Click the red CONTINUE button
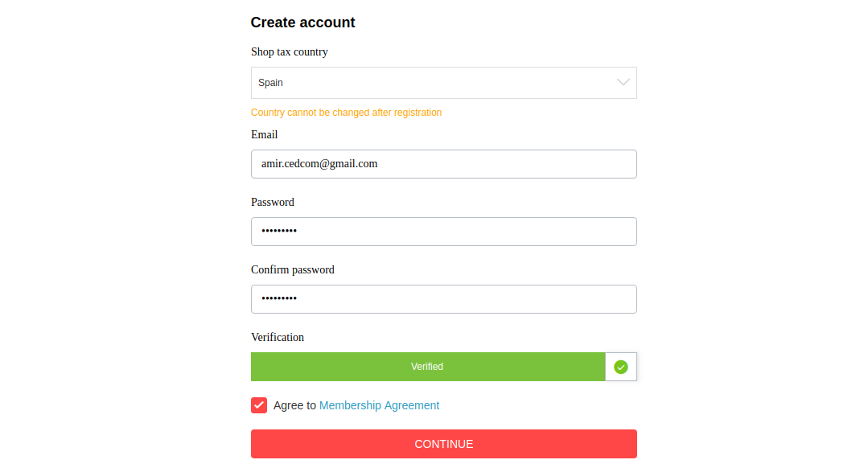Image resolution: width=868 pixels, height=464 pixels. (443, 444)
